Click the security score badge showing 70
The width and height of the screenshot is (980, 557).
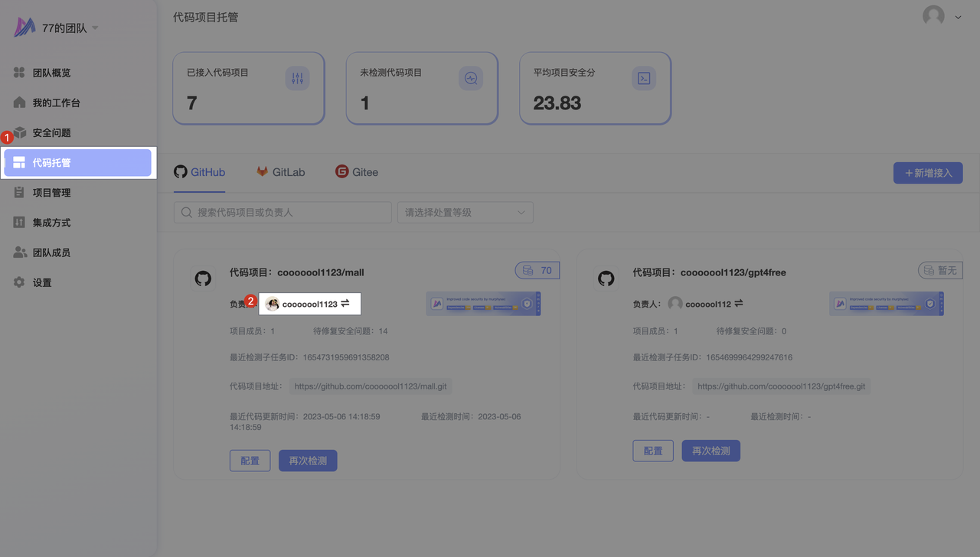pyautogui.click(x=537, y=270)
